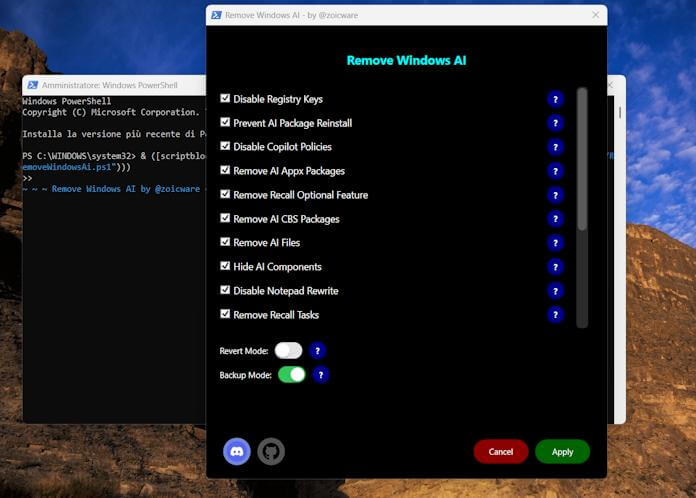The height and width of the screenshot is (498, 696).
Task: Show help for Backup Mode
Action: (321, 375)
